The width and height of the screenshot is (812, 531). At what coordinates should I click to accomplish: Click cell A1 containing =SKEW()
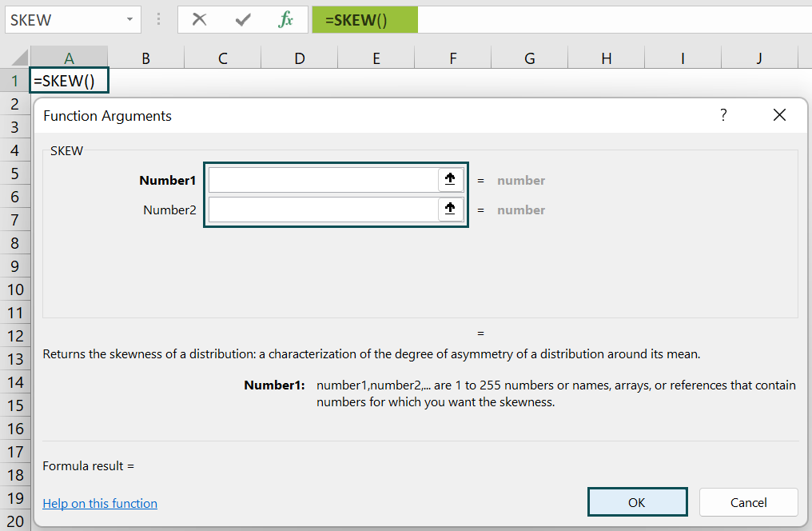click(x=69, y=81)
